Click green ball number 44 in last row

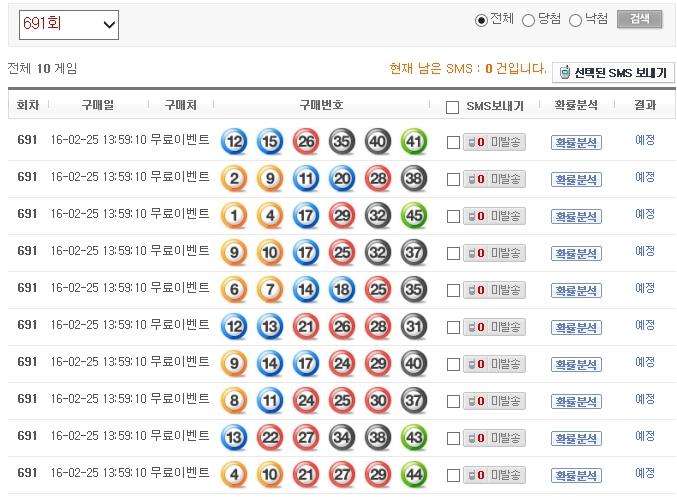(414, 475)
